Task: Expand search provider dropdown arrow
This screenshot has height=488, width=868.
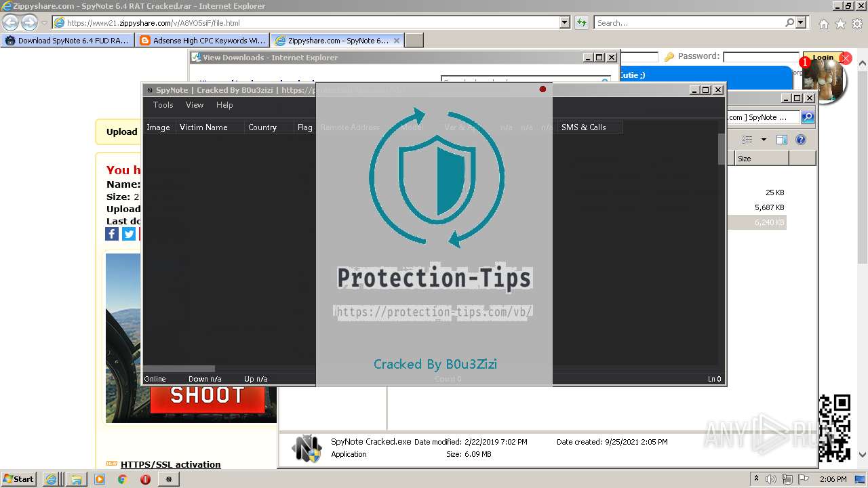Action: pos(801,22)
